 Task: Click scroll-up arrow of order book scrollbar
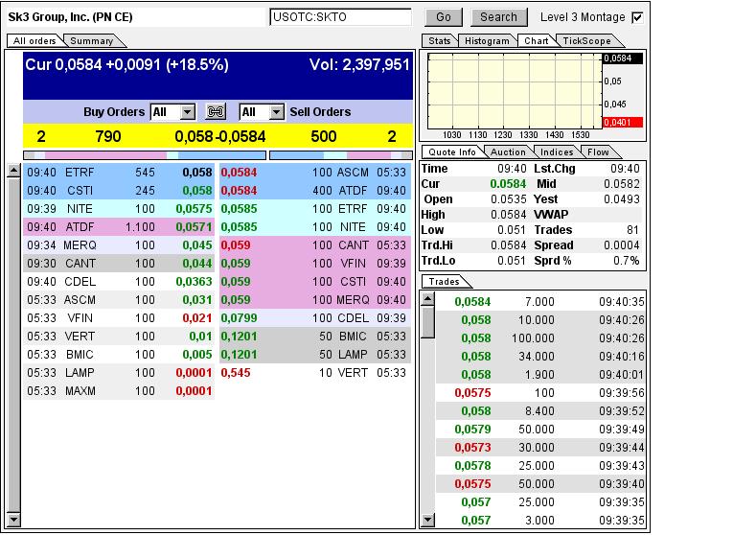12,172
